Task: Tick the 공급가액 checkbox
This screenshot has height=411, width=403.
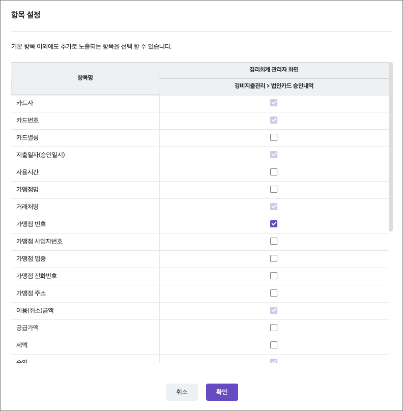Action: point(274,328)
